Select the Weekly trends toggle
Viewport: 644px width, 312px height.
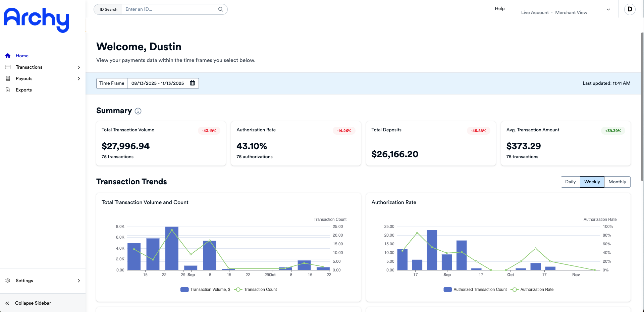pyautogui.click(x=592, y=182)
